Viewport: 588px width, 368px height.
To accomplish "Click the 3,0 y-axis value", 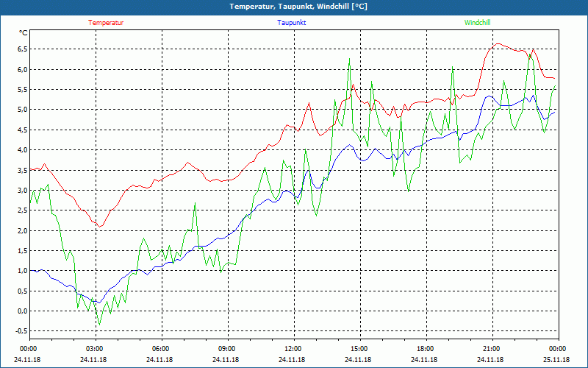I will pyautogui.click(x=23, y=191).
